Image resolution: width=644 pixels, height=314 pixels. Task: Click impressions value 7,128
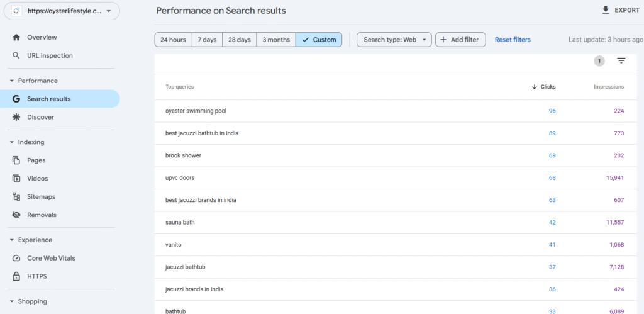(617, 267)
